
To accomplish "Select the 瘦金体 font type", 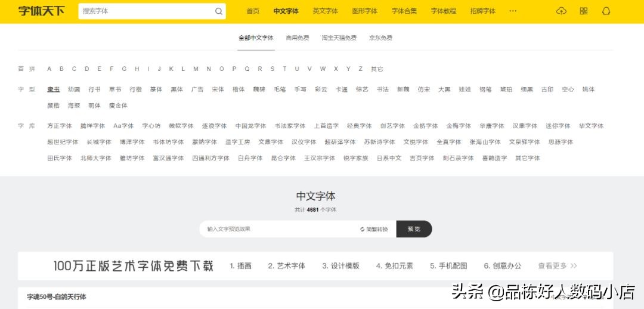I will (118, 106).
